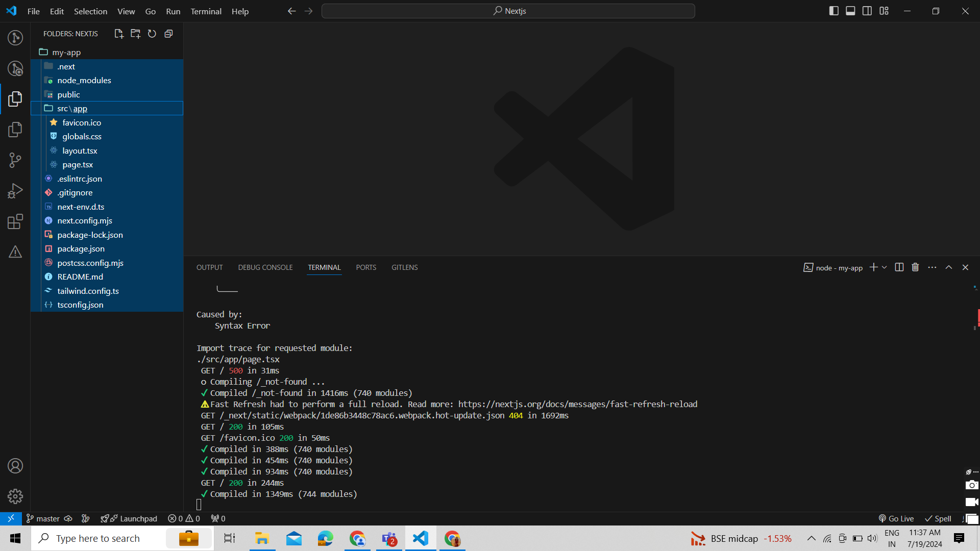Open remote window indicator in status bar
The image size is (980, 551).
(x=11, y=518)
